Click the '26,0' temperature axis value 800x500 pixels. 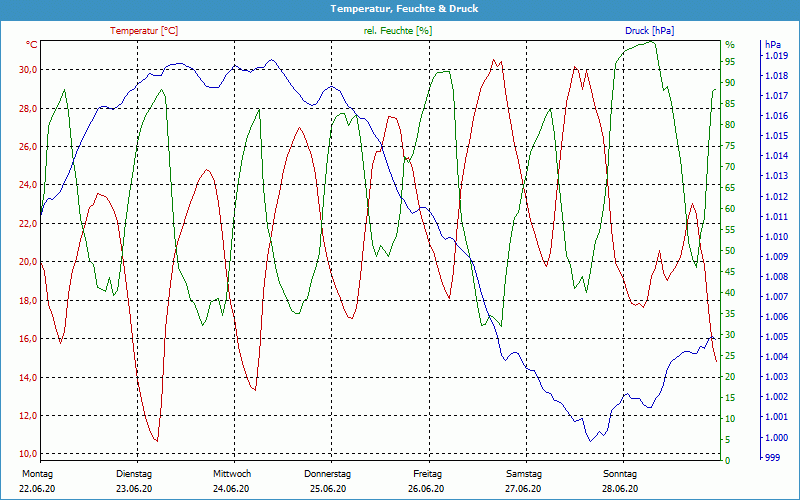(28, 146)
